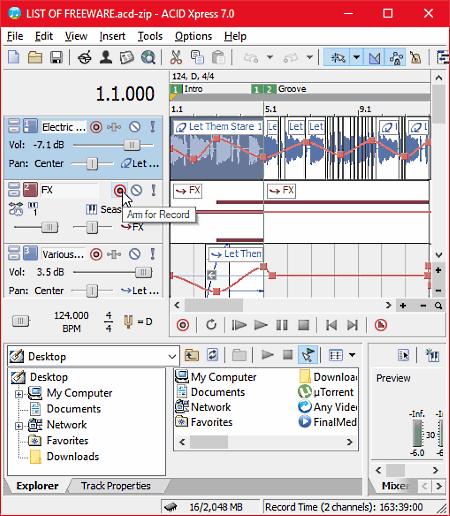Toggle the Automatic Crossfades button

pos(374,58)
